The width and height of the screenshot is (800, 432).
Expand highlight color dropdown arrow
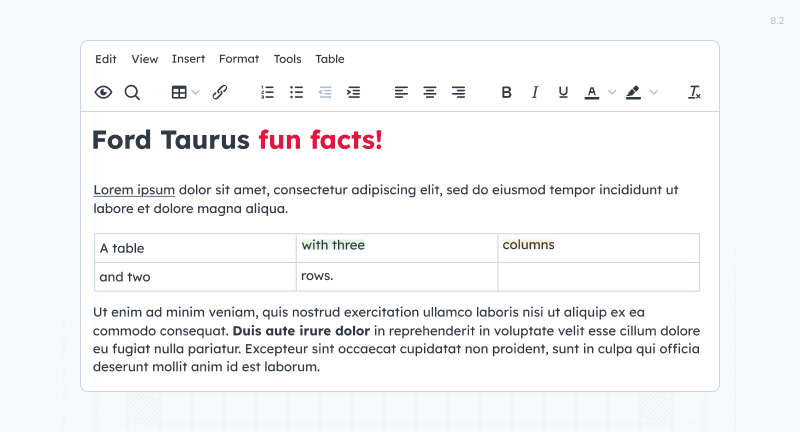(x=654, y=92)
